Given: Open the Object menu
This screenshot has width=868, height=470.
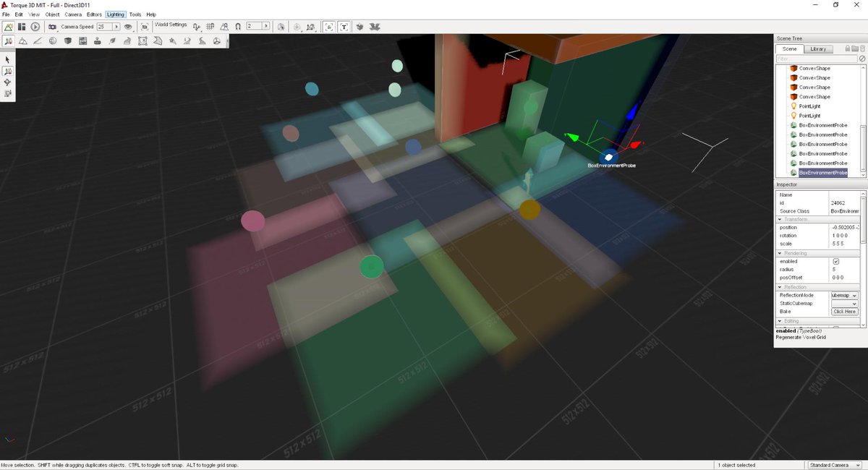Looking at the screenshot, I should click(52, 14).
